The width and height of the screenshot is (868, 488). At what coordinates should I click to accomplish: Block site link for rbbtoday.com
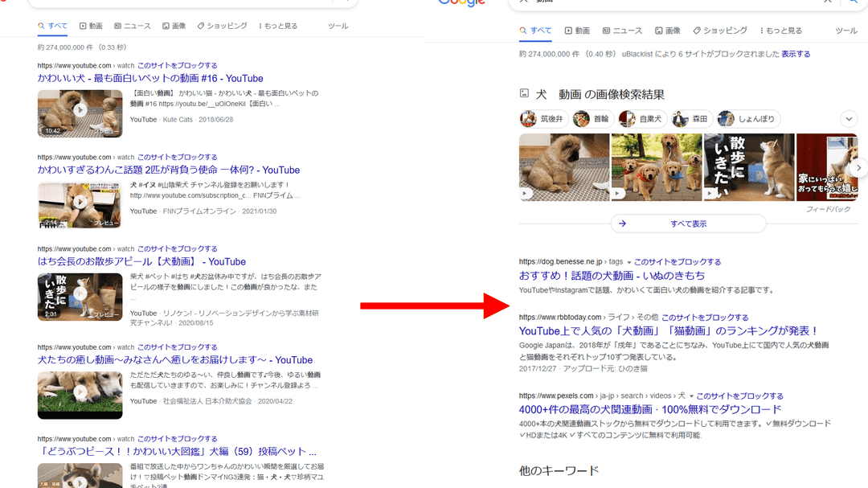pyautogui.click(x=706, y=318)
